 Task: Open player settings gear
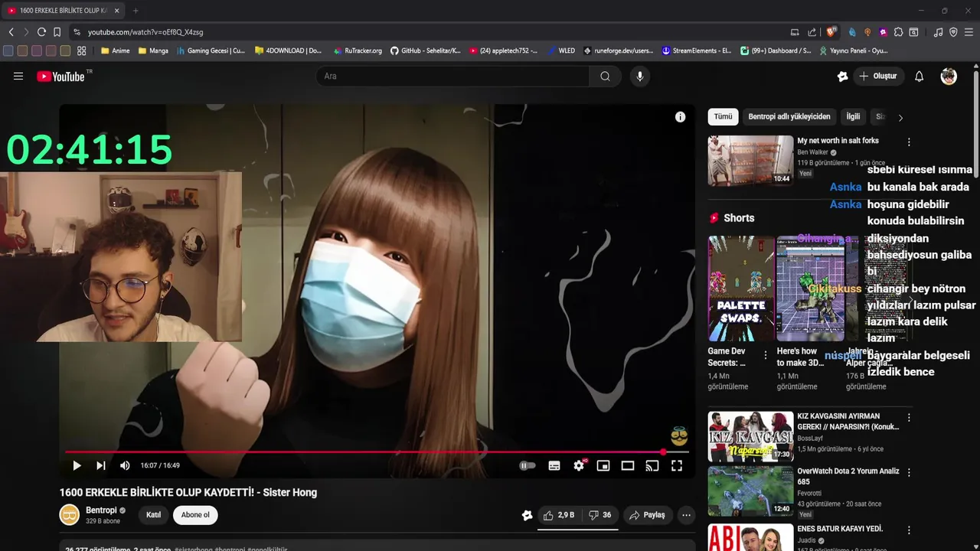click(579, 465)
